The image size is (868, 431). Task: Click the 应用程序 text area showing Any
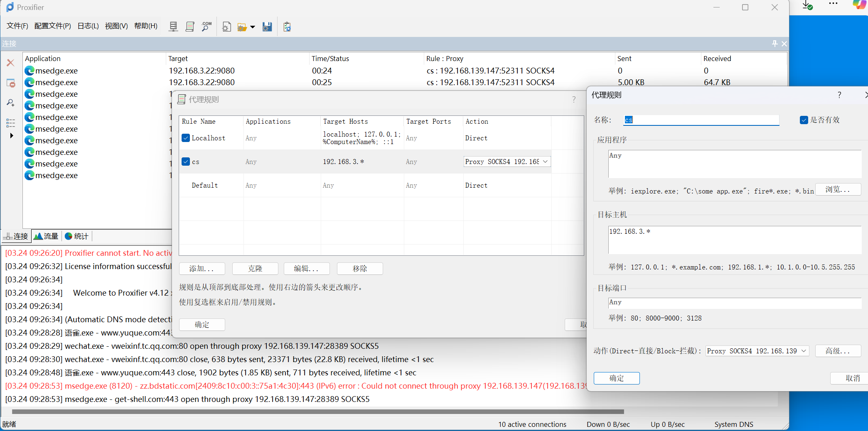pyautogui.click(x=735, y=164)
